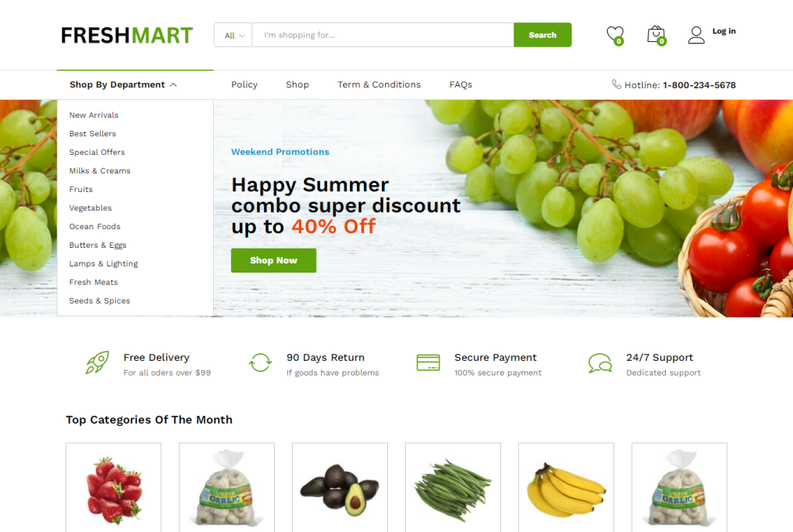Open the wishlist heart icon
The image size is (793, 532).
click(x=616, y=35)
